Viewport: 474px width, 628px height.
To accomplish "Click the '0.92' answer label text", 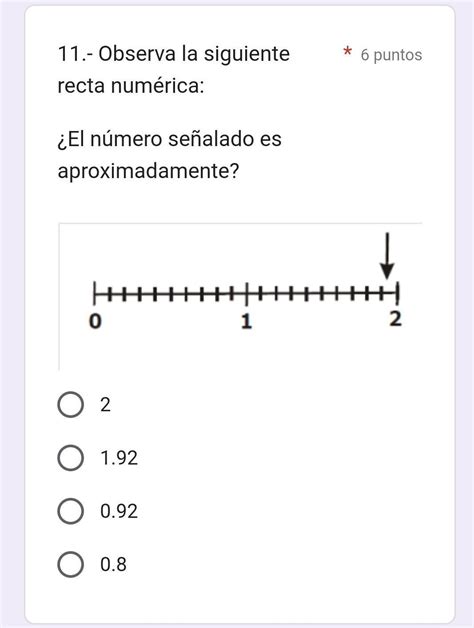I will 119,511.
